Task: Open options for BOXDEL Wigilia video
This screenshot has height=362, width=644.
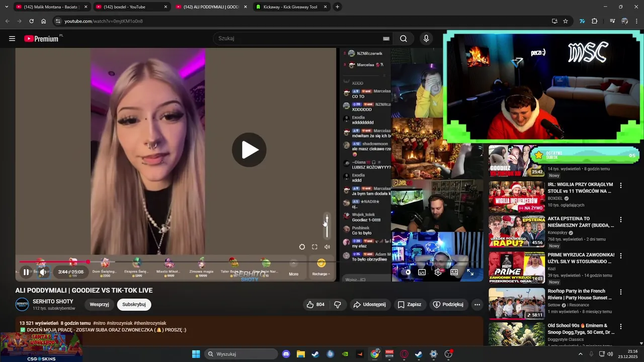Action: (621, 186)
